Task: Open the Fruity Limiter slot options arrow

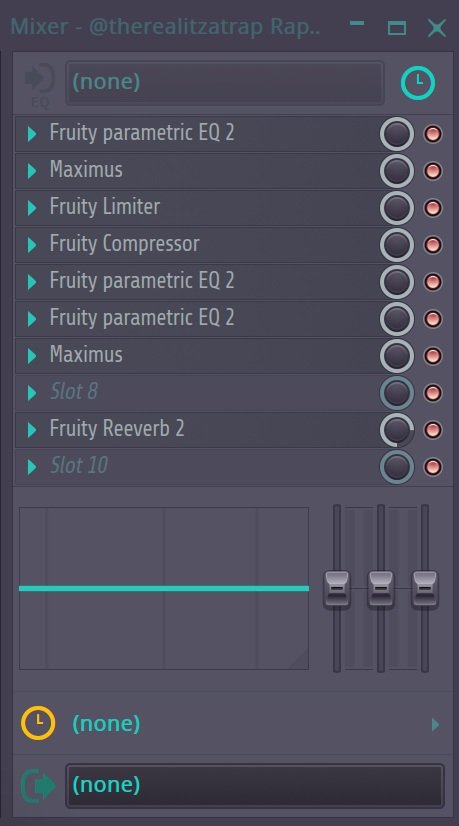Action: point(32,208)
